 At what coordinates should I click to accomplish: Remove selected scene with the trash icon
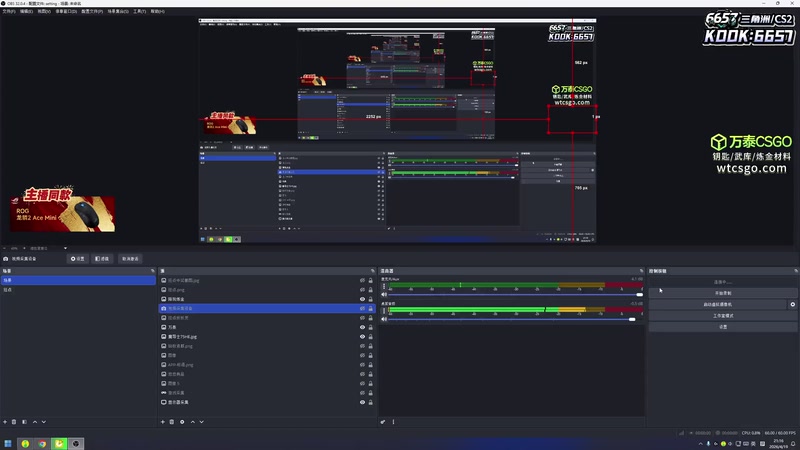14,422
